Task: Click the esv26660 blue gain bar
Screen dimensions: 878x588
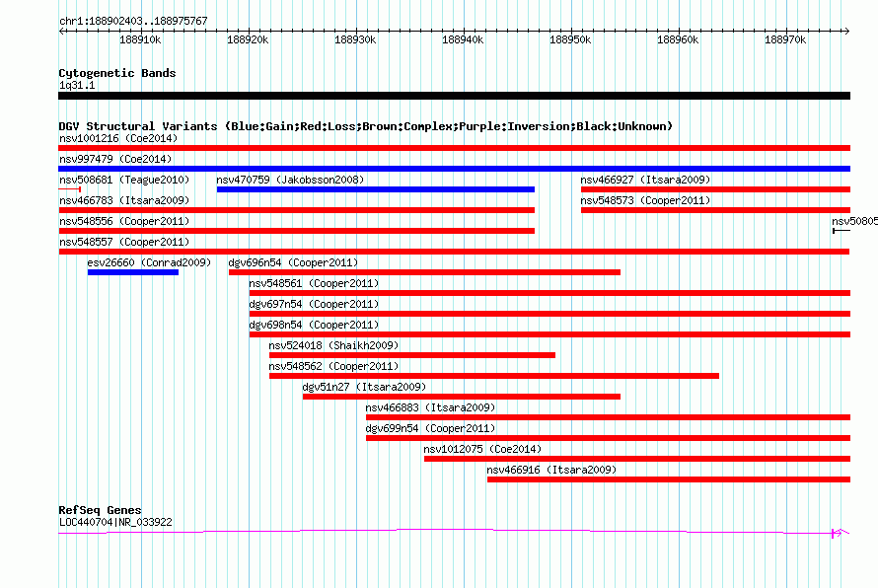Action: [x=133, y=272]
